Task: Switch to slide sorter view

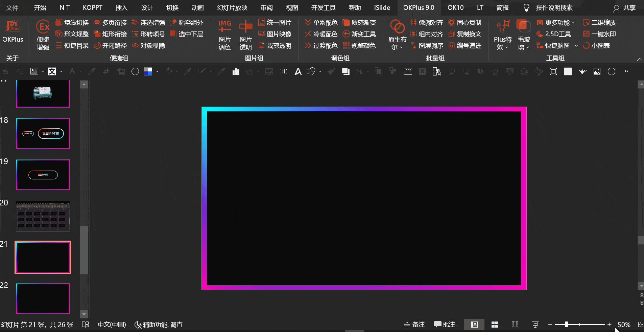Action: (x=495, y=325)
